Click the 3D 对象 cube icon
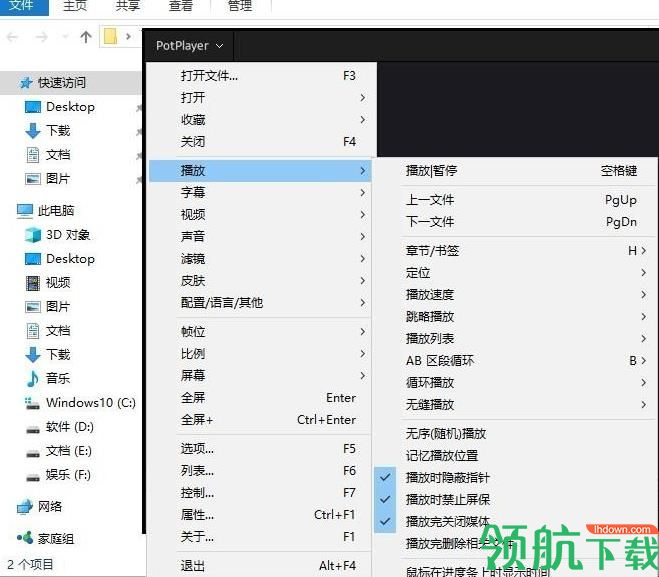The image size is (659, 577). pos(33,234)
